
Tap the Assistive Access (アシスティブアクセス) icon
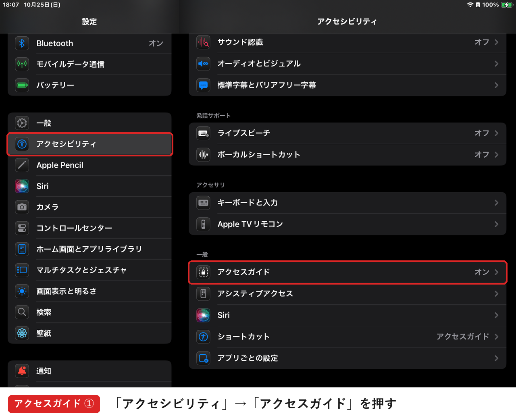(x=203, y=293)
